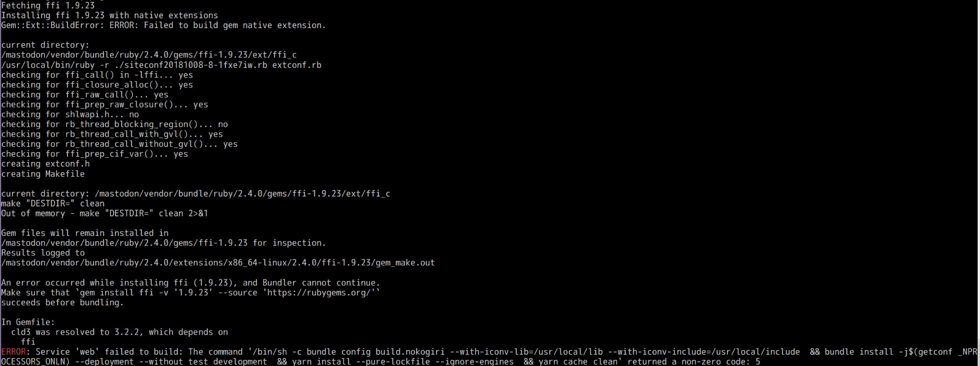The image size is (980, 366).
Task: Click the "cld3 was resolved to 3.2.2" line
Action: pyautogui.click(x=119, y=332)
